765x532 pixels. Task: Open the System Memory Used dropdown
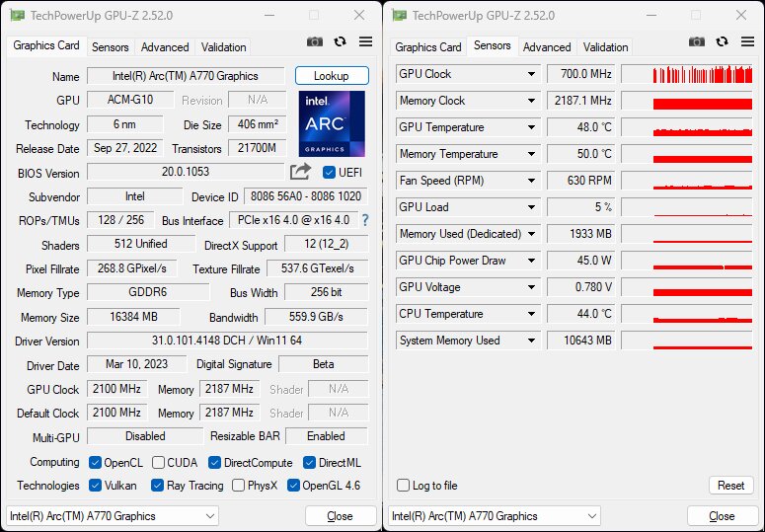[531, 341]
